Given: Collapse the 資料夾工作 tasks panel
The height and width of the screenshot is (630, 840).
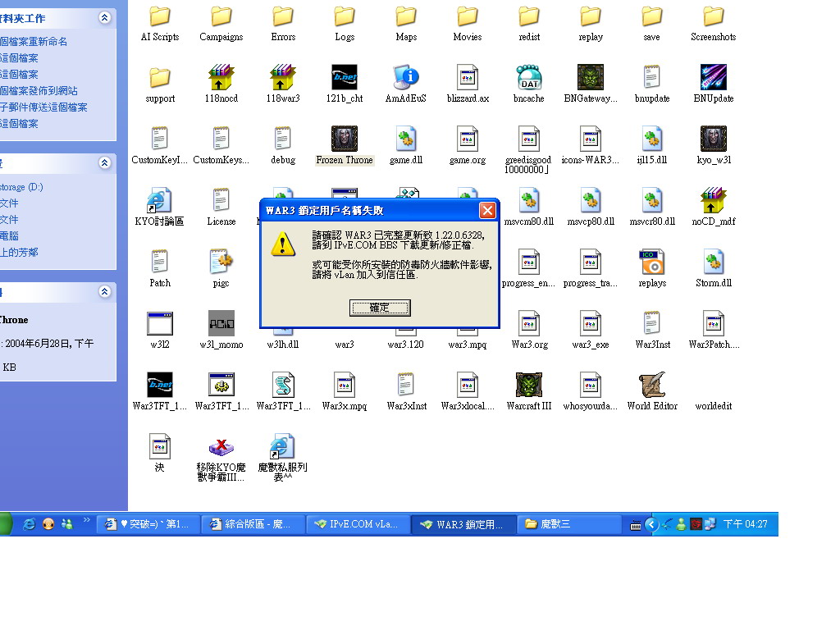Looking at the screenshot, I should pos(104,18).
